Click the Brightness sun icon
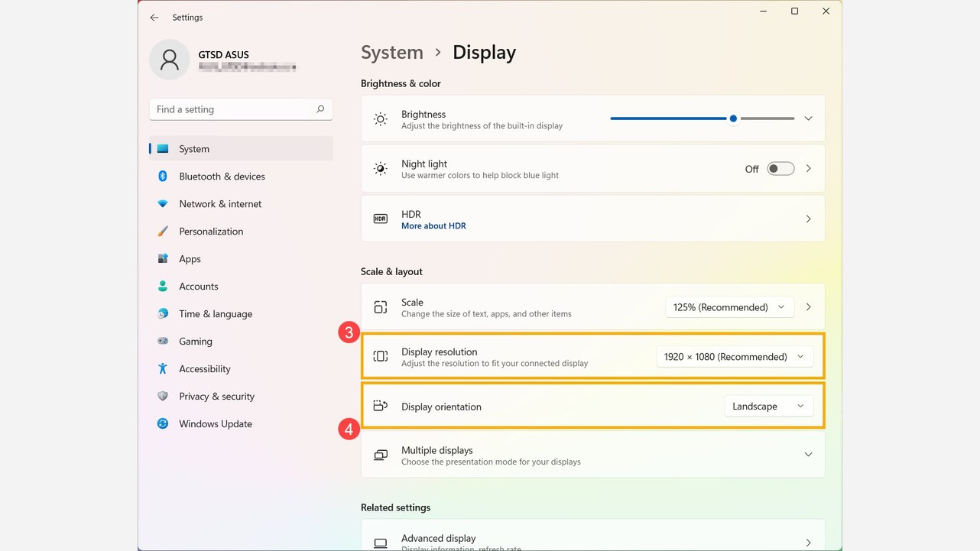The height and width of the screenshot is (551, 980). (381, 119)
